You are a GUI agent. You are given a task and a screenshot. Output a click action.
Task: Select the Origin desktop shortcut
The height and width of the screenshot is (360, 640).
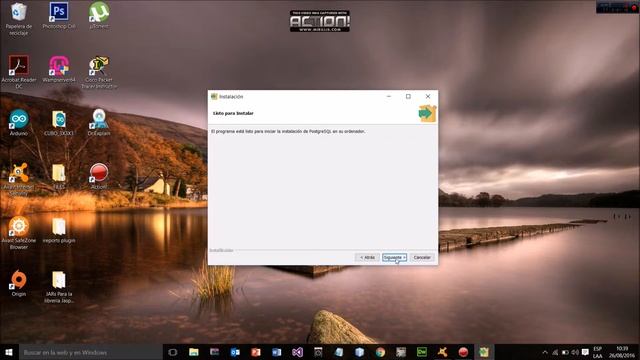point(19,283)
